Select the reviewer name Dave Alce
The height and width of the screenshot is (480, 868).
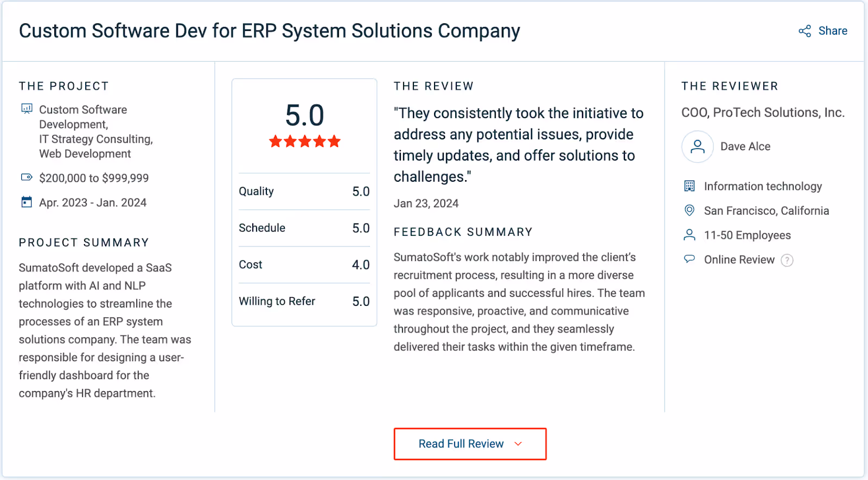pyautogui.click(x=745, y=146)
